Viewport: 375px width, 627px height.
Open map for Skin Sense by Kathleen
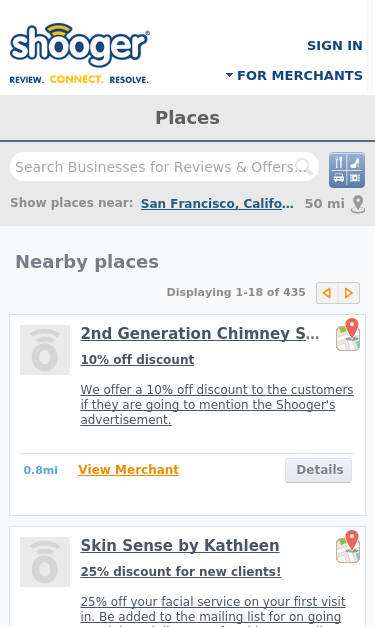[x=348, y=546]
